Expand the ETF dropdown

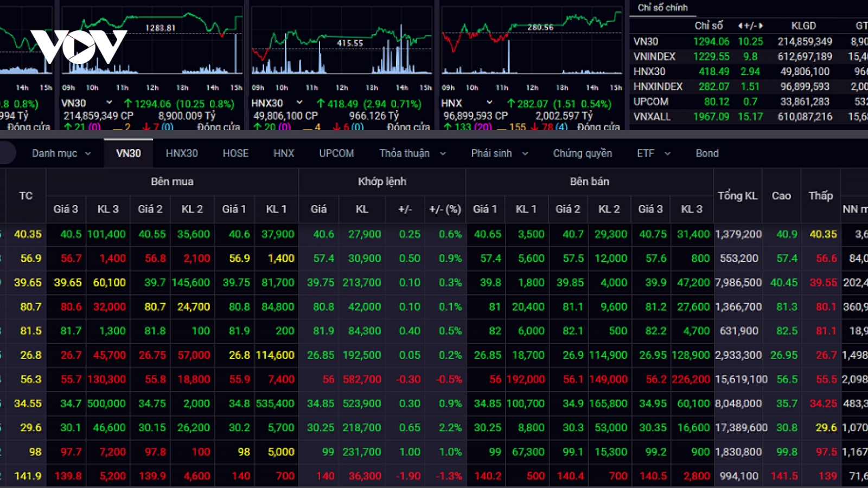654,153
